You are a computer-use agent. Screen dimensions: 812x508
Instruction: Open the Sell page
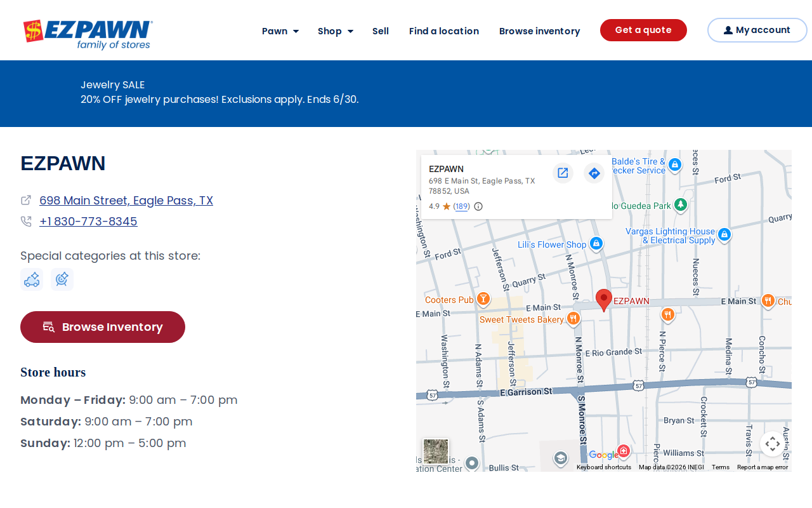[381, 31]
